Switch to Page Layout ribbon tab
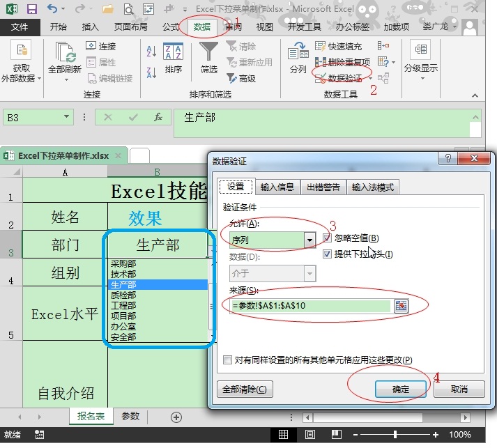The width and height of the screenshot is (497, 448). [x=130, y=27]
